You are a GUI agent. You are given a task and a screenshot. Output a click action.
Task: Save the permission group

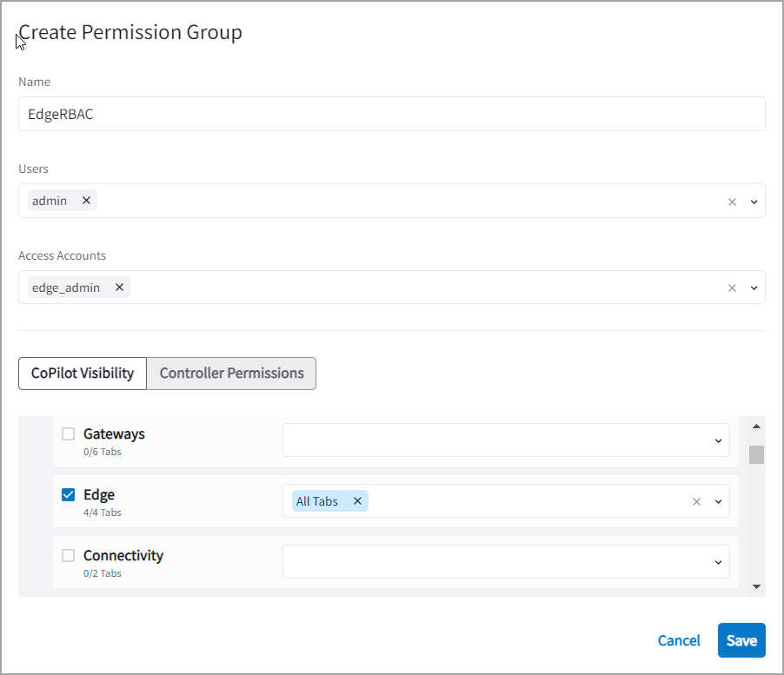click(741, 640)
